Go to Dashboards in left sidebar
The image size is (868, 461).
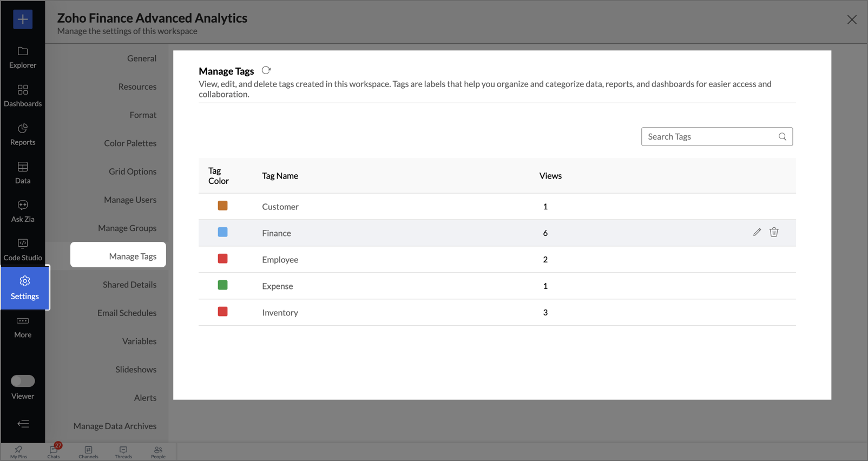[23, 95]
